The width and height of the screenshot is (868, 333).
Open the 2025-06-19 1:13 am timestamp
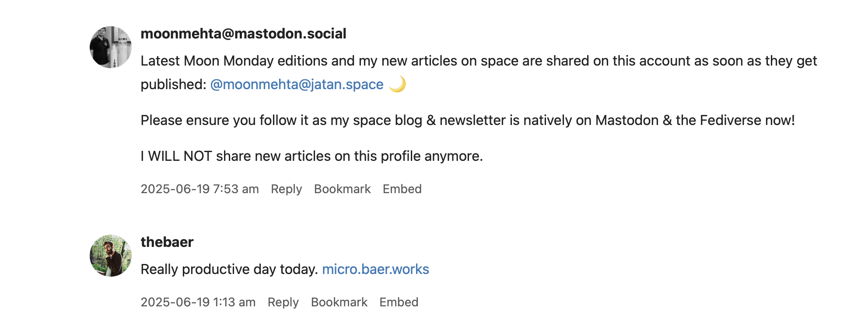coord(198,302)
